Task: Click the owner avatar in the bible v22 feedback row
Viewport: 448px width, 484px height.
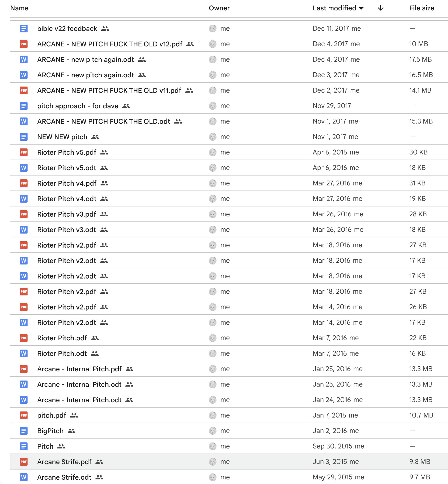Action: [213, 29]
